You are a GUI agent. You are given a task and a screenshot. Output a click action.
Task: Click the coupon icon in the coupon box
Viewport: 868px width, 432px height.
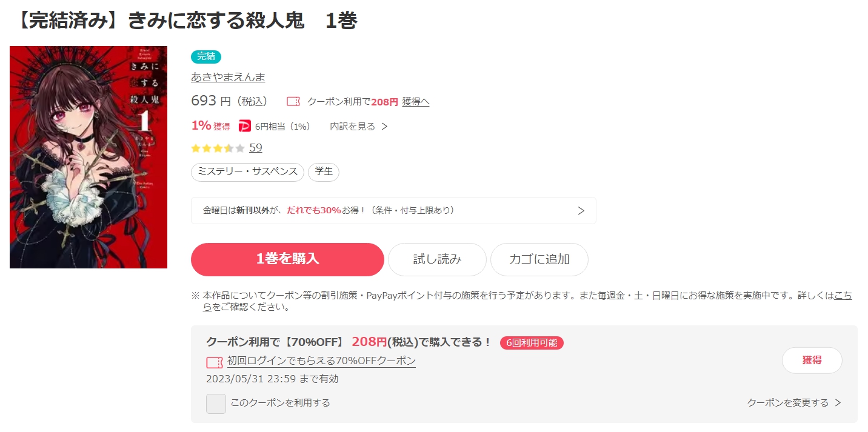pos(215,362)
